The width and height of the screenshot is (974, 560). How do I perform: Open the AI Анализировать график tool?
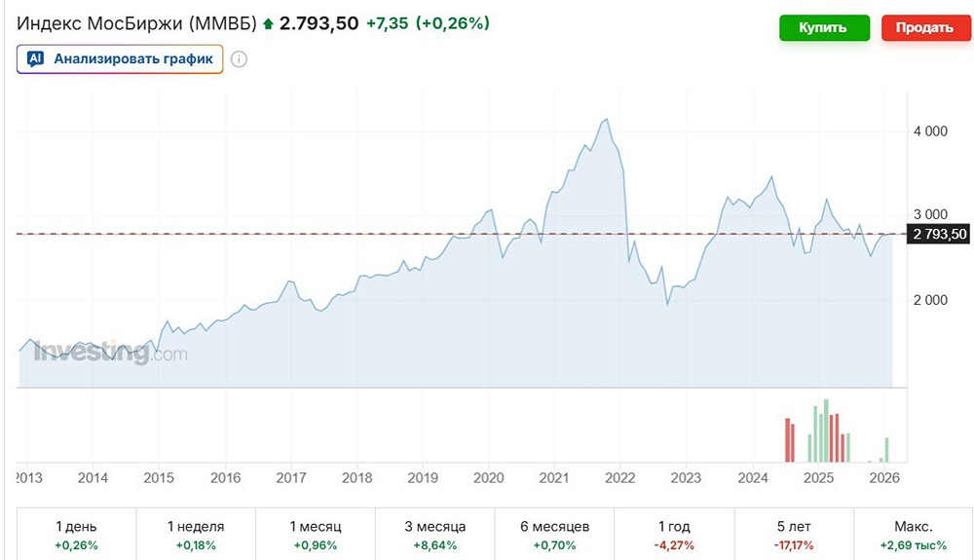[120, 58]
